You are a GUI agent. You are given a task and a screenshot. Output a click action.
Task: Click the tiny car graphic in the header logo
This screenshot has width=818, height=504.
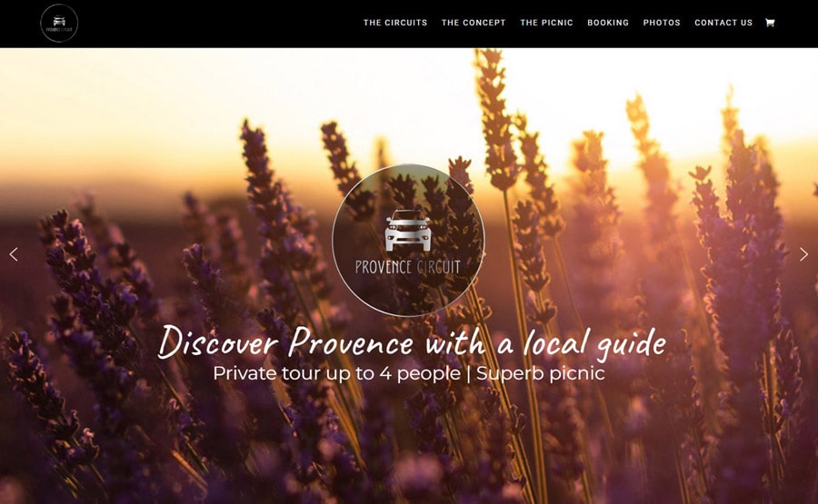pyautogui.click(x=59, y=21)
